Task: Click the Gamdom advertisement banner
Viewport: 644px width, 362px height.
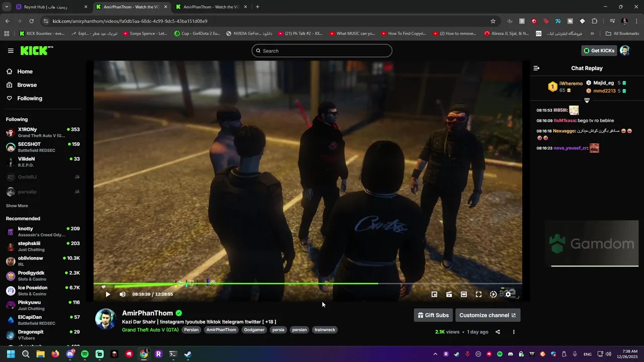Action: tap(592, 244)
